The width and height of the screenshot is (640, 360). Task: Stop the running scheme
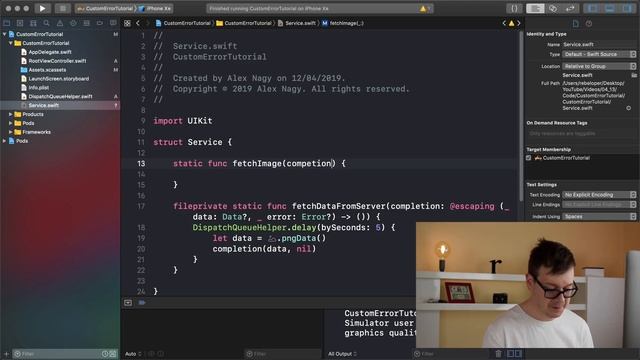pos(62,8)
